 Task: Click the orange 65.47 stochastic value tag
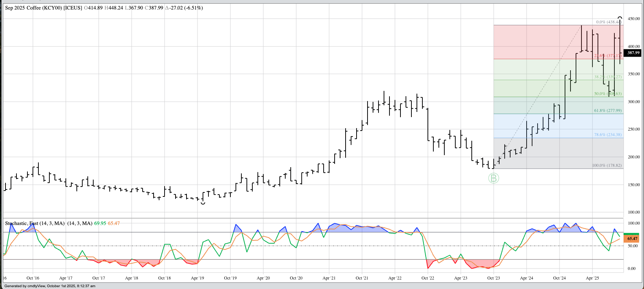pyautogui.click(x=632, y=239)
